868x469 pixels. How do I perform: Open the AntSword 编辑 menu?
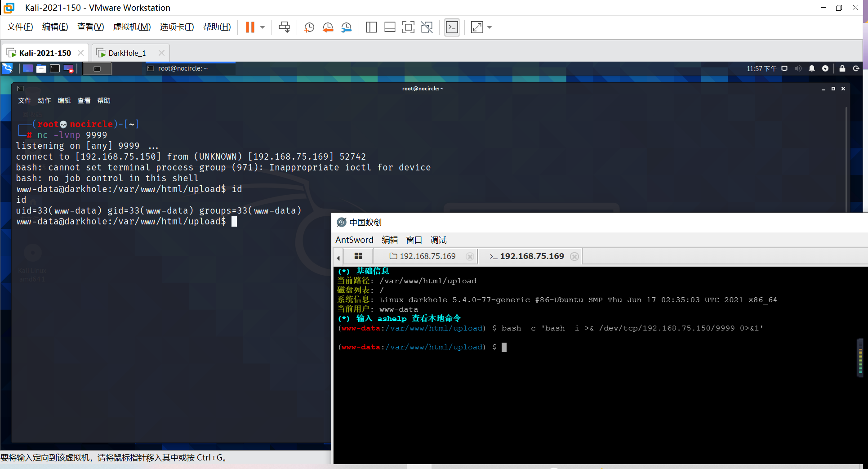pos(390,240)
